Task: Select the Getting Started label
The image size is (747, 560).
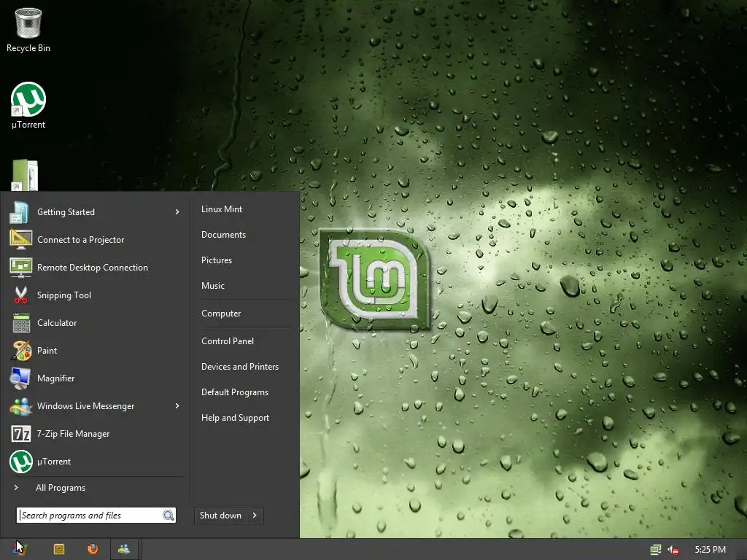Action: point(66,212)
